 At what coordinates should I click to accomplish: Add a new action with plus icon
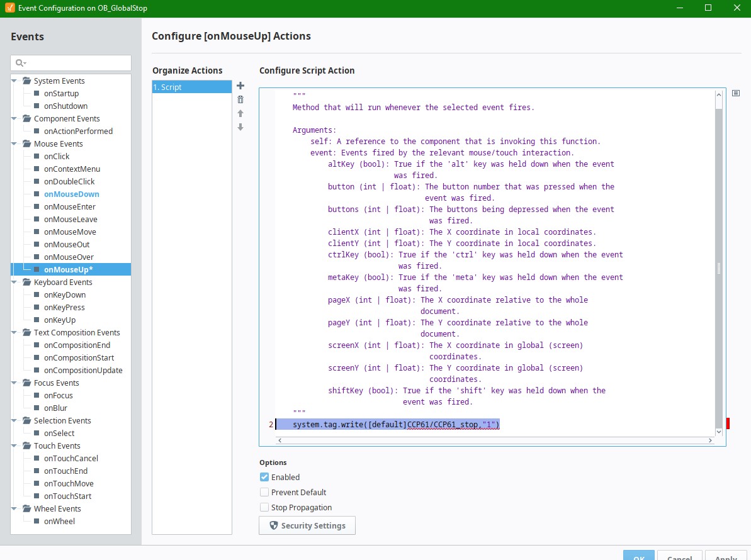[x=240, y=86]
